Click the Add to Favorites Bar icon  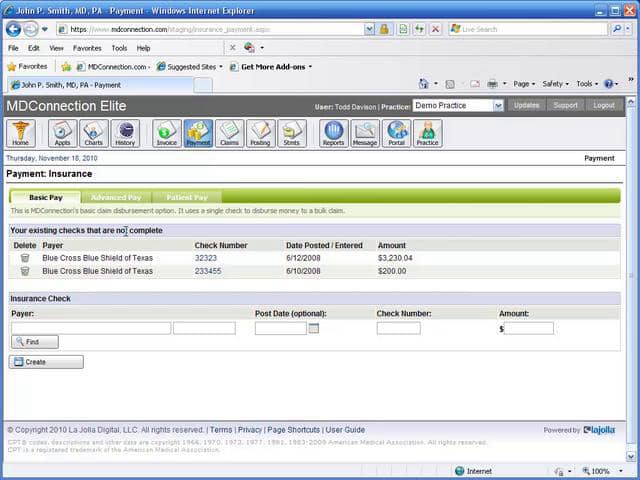66,67
